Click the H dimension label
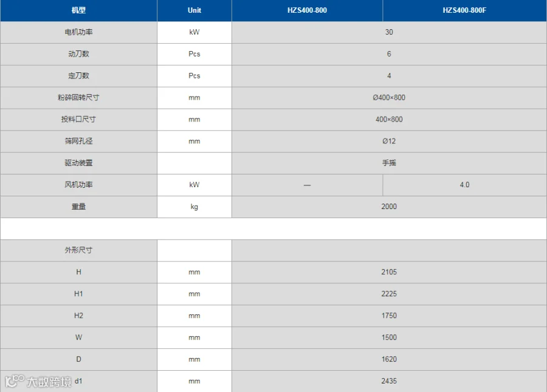This screenshot has width=547, height=392. [78, 272]
